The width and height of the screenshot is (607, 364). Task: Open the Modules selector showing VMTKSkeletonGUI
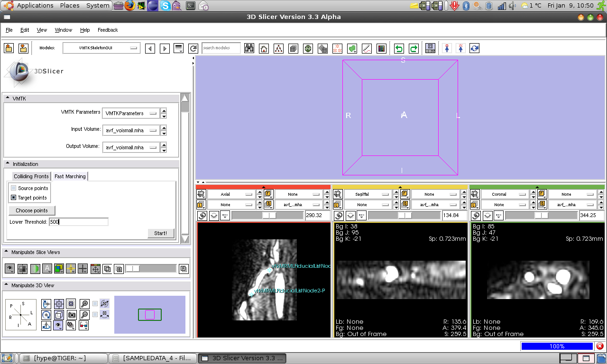pos(101,48)
